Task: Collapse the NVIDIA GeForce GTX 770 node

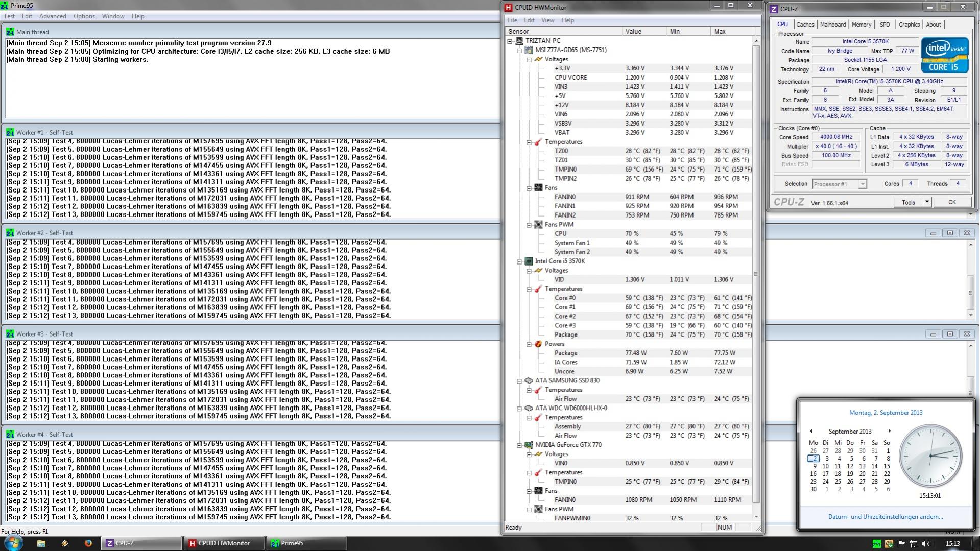Action: pos(519,445)
